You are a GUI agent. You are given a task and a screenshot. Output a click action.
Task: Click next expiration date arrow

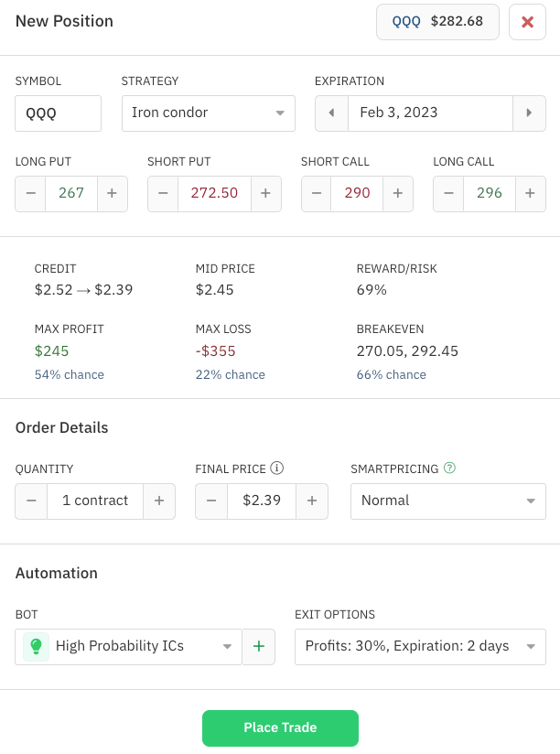coord(529,113)
